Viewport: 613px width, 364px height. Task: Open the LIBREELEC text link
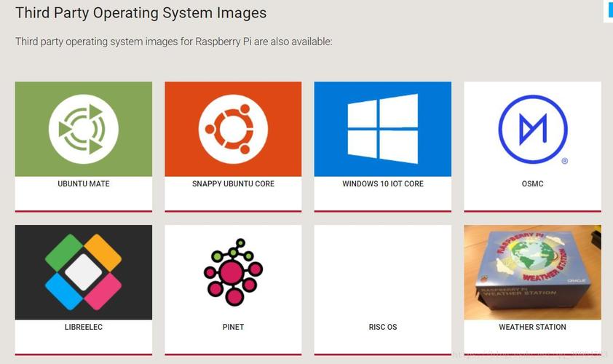(84, 328)
